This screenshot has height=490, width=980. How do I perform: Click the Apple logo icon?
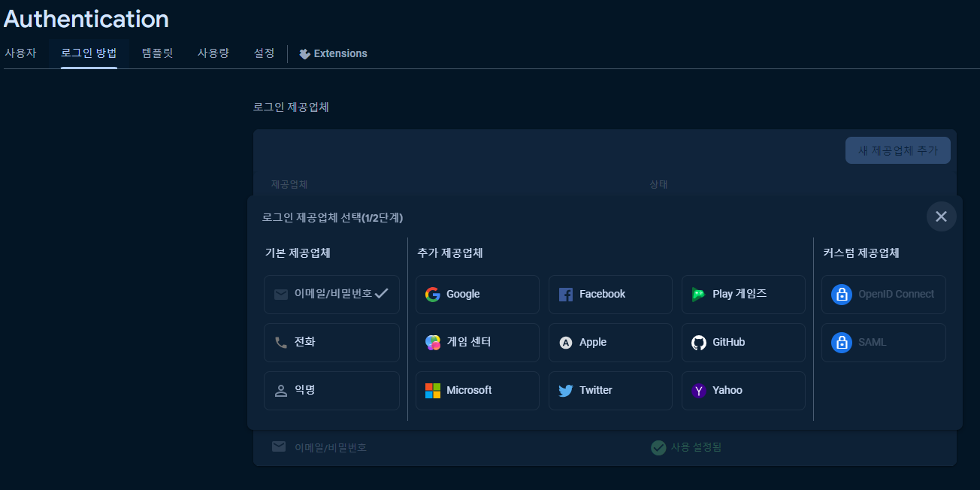[566, 343]
